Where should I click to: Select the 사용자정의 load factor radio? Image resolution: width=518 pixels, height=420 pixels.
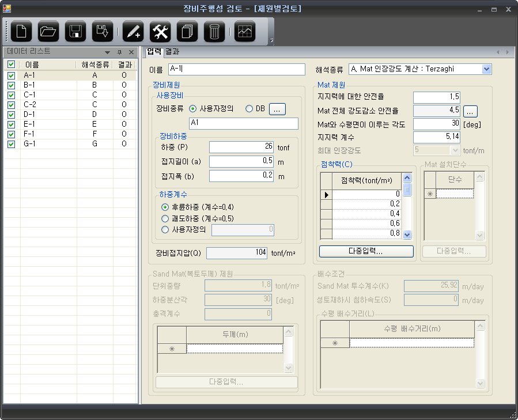click(x=165, y=230)
